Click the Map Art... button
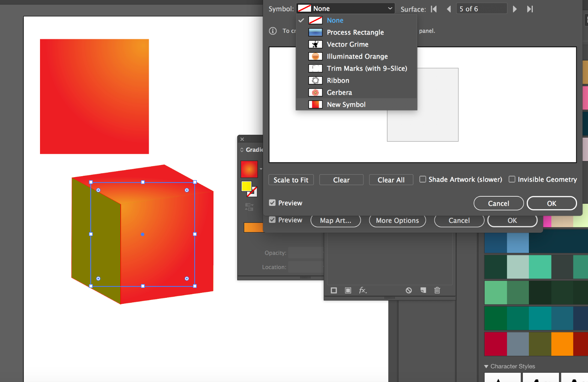Image resolution: width=588 pixels, height=382 pixels. pyautogui.click(x=336, y=221)
